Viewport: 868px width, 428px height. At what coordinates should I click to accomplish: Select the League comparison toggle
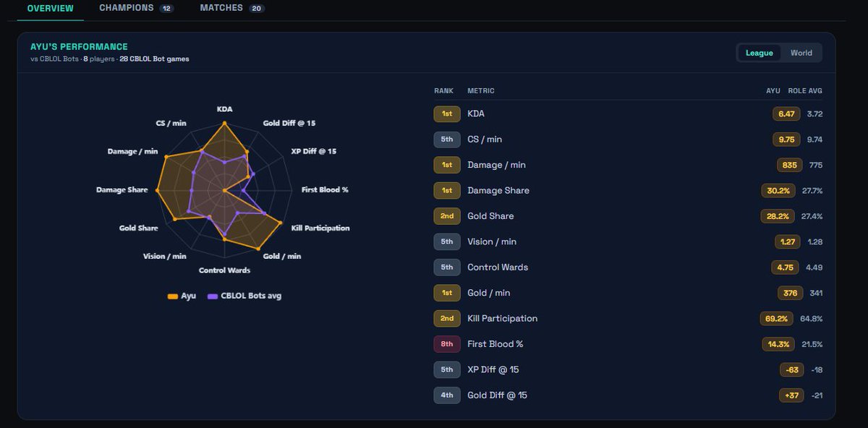[x=759, y=53]
